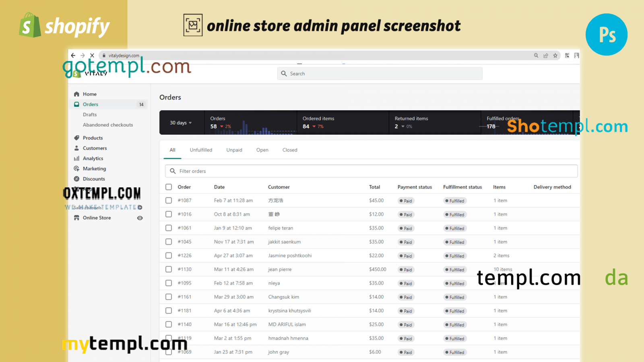Switch to the Unfulfilled tab
Viewport: 644px width, 362px height.
point(201,150)
